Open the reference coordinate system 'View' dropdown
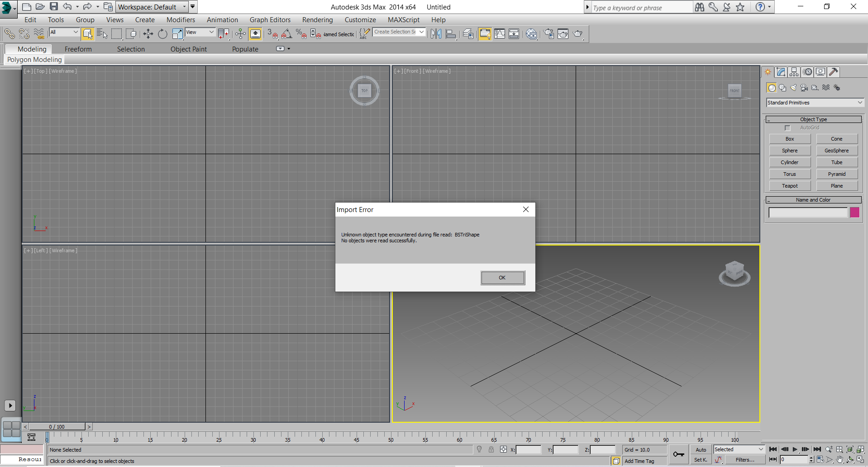 tap(200, 32)
